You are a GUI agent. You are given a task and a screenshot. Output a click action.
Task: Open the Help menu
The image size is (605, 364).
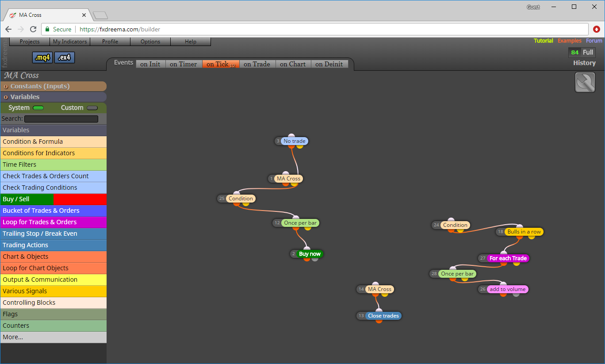click(x=191, y=42)
